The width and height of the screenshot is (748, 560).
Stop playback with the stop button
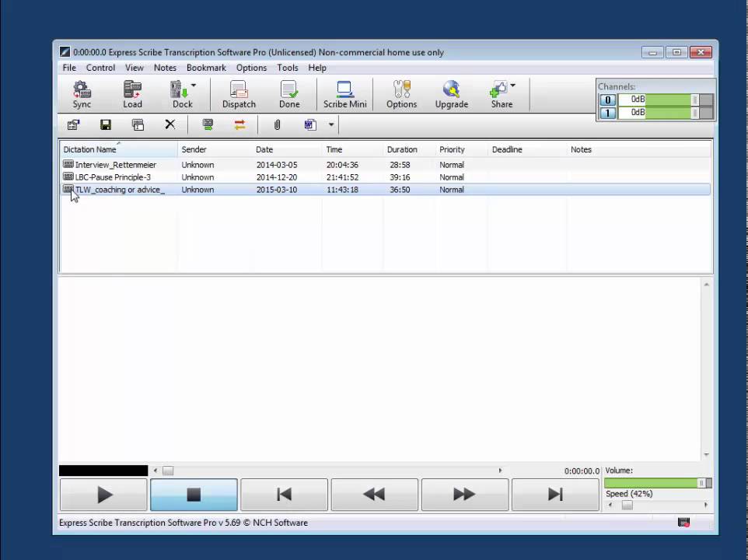point(193,495)
